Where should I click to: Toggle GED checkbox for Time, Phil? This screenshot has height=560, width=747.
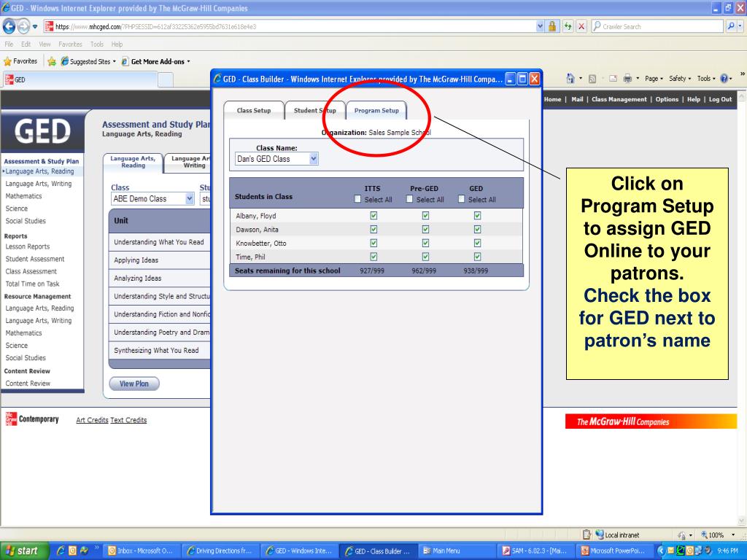pyautogui.click(x=477, y=257)
